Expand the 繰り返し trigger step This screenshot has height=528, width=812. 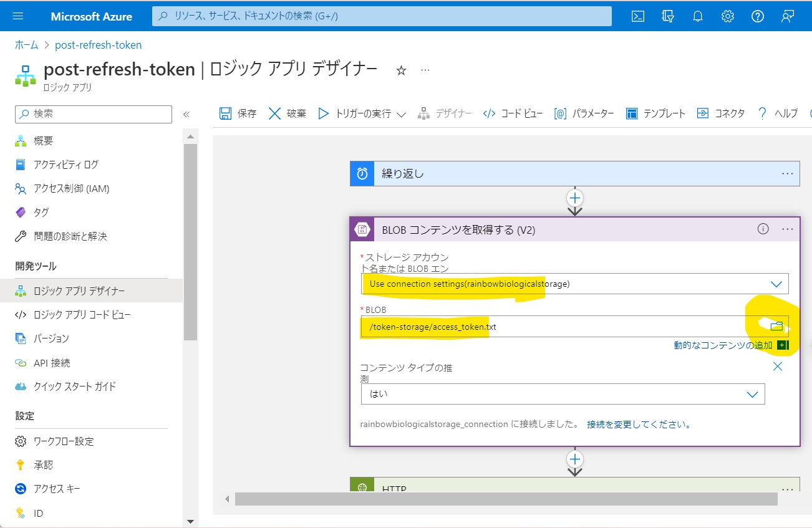574,173
